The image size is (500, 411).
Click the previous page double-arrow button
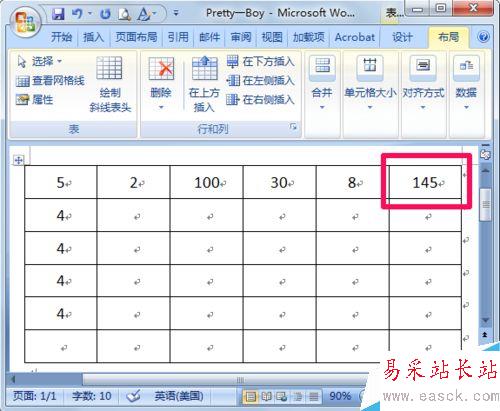click(485, 334)
